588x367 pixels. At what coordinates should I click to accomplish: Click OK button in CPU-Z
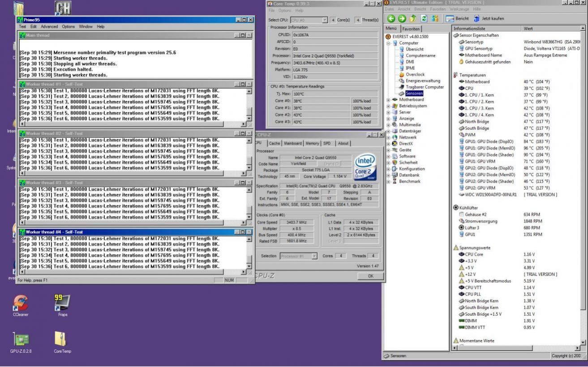(370, 276)
